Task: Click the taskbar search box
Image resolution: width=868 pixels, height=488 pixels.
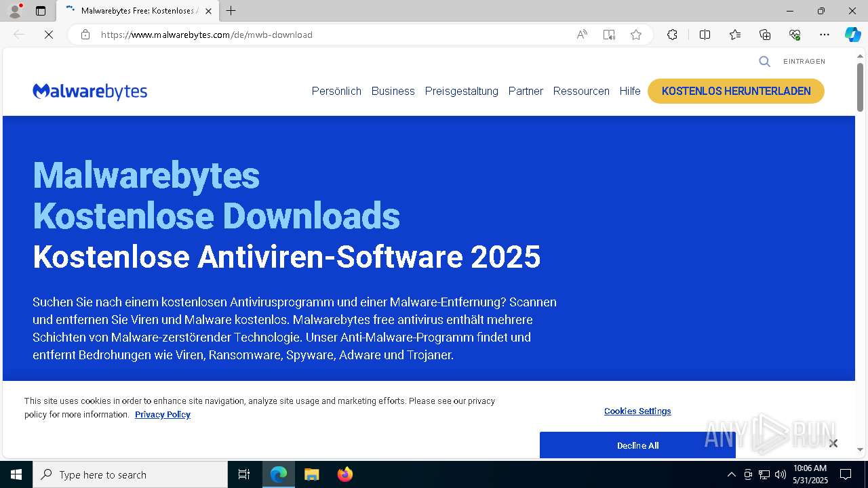Action: pyautogui.click(x=130, y=474)
